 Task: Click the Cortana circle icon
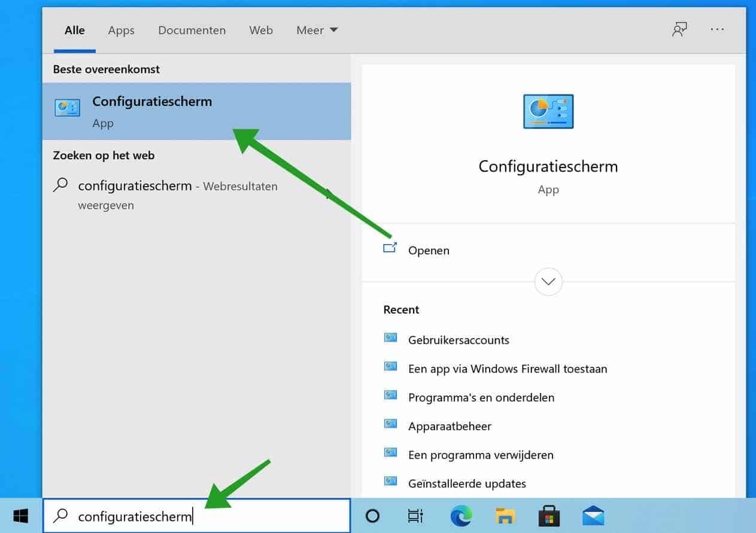[372, 515]
